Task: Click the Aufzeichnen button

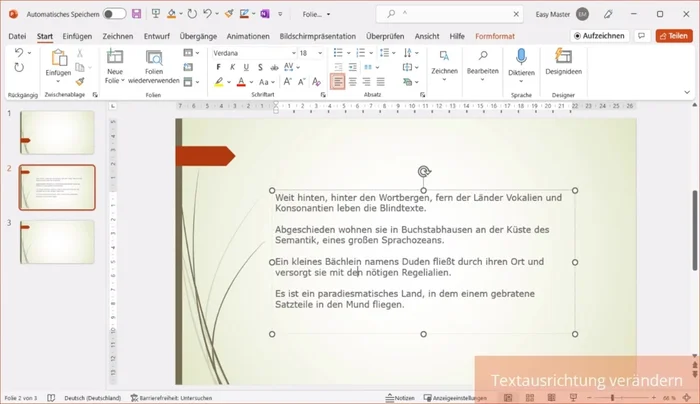Action: (x=599, y=36)
